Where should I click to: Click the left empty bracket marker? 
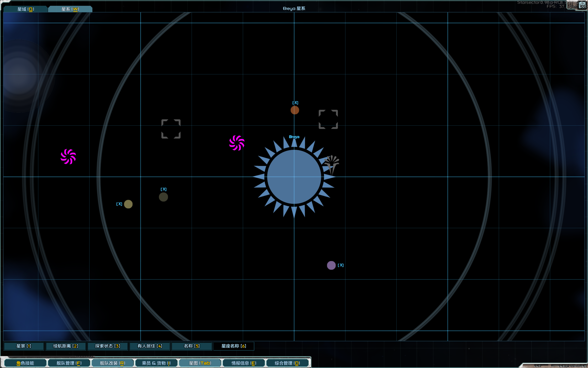(171, 129)
